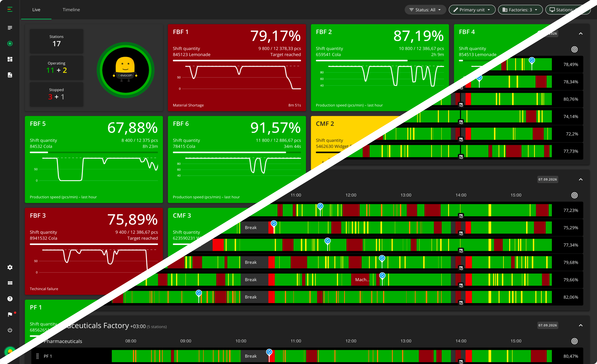Click the Stations 17 summary tile

(x=56, y=41)
